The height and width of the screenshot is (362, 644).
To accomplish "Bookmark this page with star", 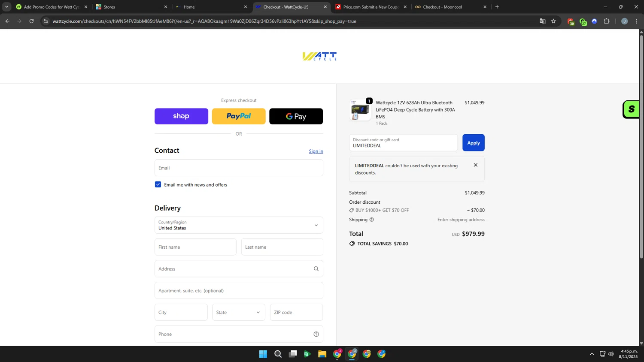I will pos(553,21).
